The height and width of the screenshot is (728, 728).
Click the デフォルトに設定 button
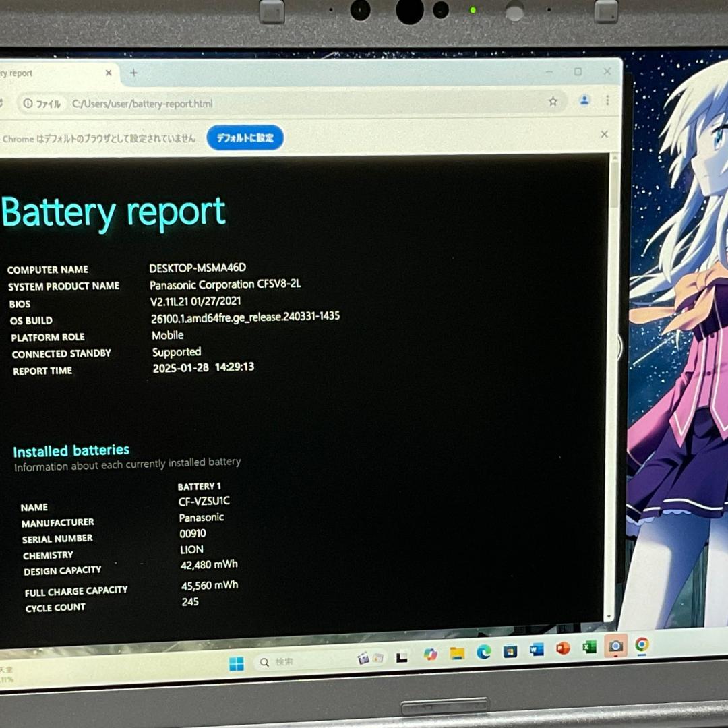tap(245, 138)
